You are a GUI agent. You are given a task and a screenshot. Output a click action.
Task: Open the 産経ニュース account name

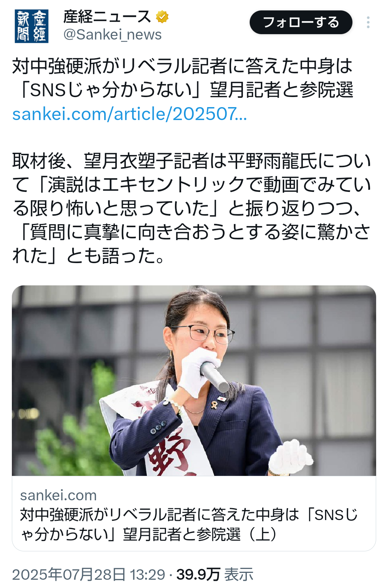click(x=107, y=17)
